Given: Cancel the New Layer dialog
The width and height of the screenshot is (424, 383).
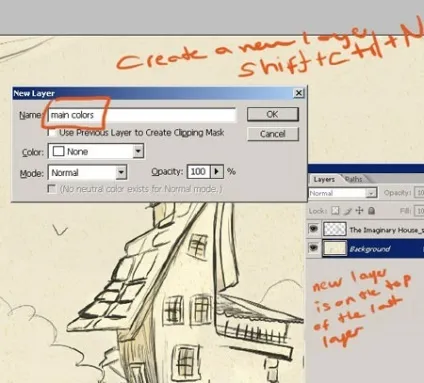Looking at the screenshot, I should tap(273, 134).
